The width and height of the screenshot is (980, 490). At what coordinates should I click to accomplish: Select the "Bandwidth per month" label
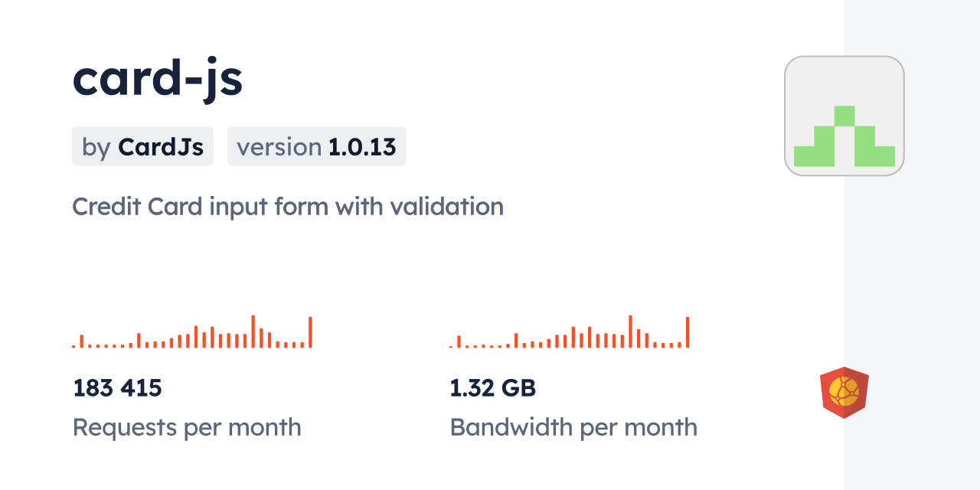[x=573, y=427]
